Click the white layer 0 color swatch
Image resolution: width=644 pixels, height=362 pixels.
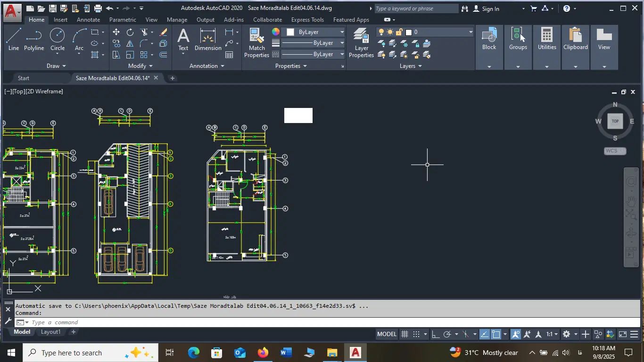(409, 32)
